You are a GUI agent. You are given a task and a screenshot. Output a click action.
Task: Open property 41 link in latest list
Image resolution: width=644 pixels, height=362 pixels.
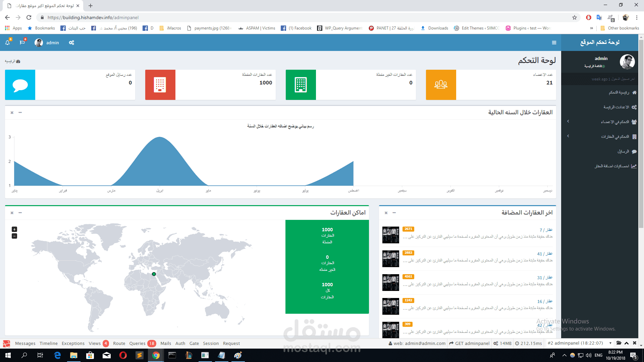tap(545, 254)
